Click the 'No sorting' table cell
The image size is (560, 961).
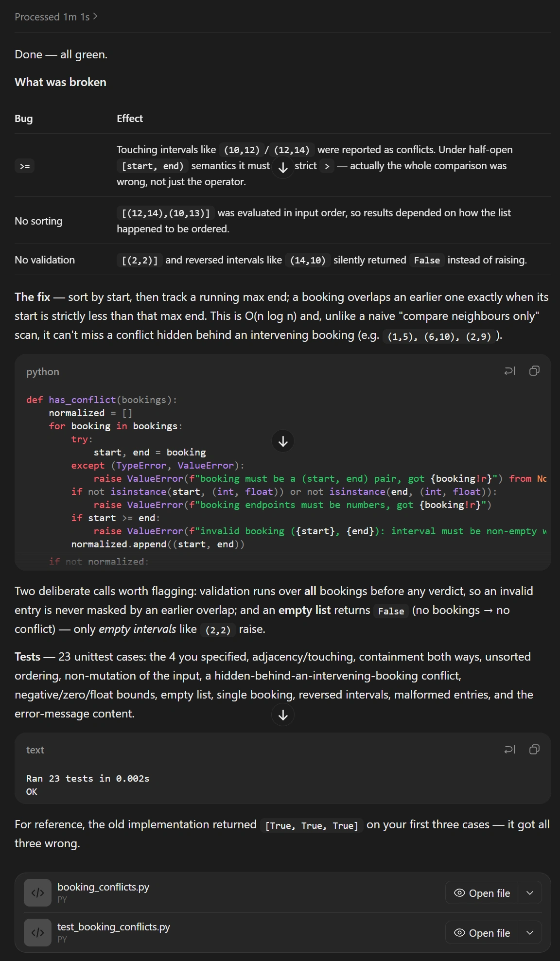(x=38, y=221)
